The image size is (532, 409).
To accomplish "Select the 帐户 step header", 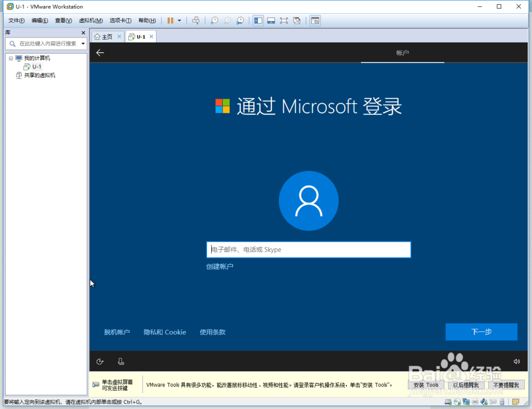I will [x=402, y=53].
